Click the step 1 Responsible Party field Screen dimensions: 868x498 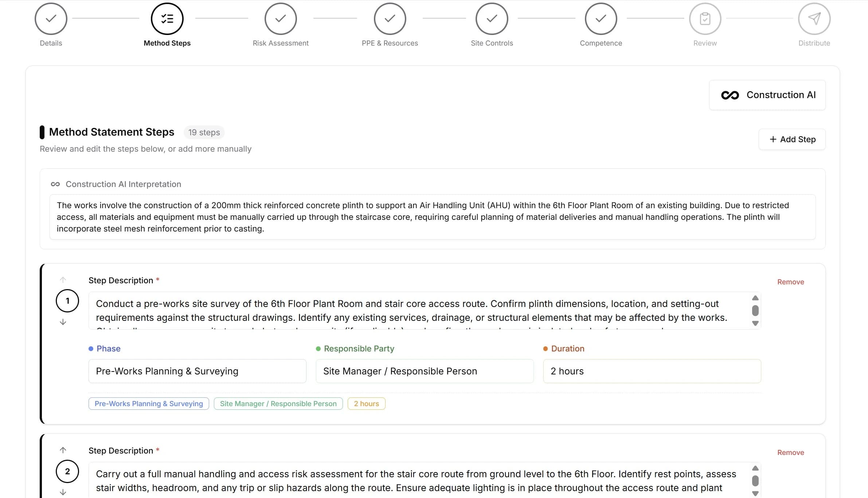click(x=425, y=371)
